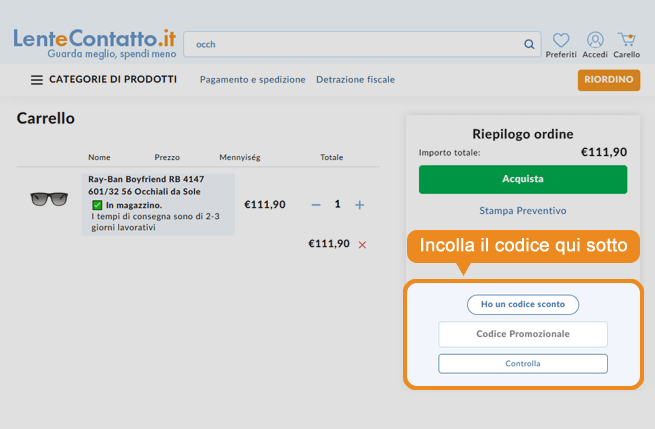
Task: Click the search magnifier icon
Action: point(529,44)
